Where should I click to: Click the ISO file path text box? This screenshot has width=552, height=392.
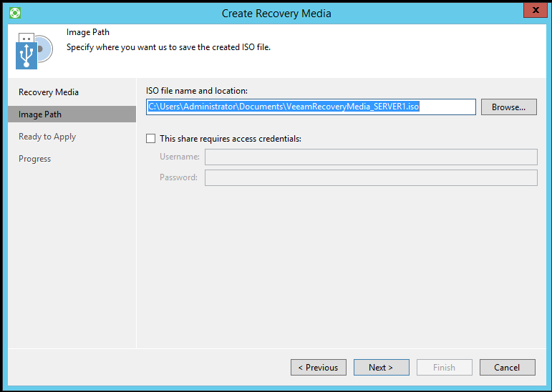pos(311,107)
